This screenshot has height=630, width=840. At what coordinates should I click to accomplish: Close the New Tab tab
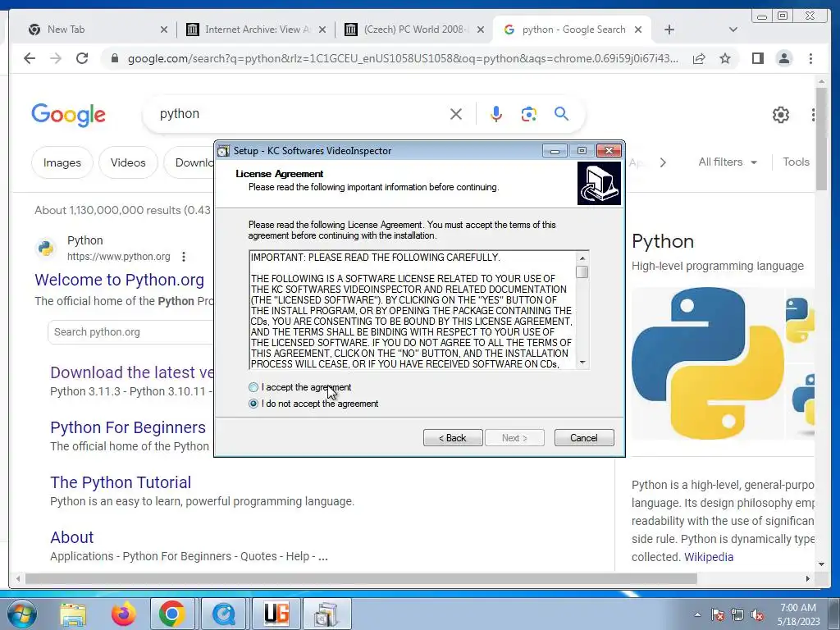164,30
